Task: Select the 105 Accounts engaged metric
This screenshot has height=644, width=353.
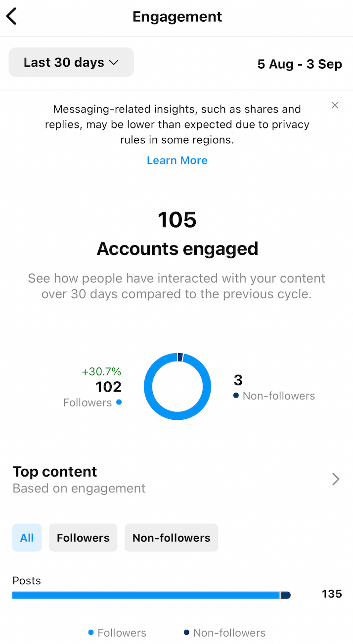Action: 177,232
